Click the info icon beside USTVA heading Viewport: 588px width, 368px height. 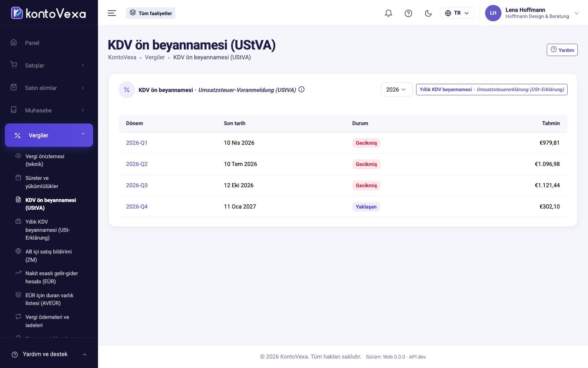pyautogui.click(x=301, y=90)
